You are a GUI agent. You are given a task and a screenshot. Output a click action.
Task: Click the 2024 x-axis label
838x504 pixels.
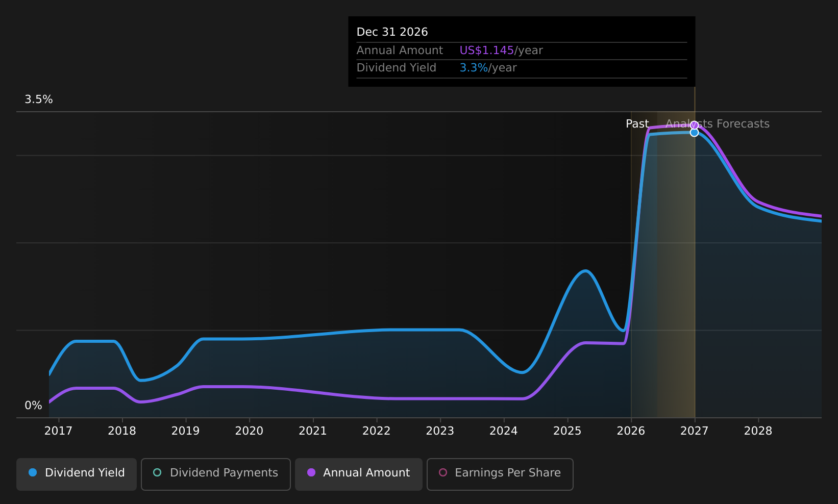pyautogui.click(x=504, y=431)
